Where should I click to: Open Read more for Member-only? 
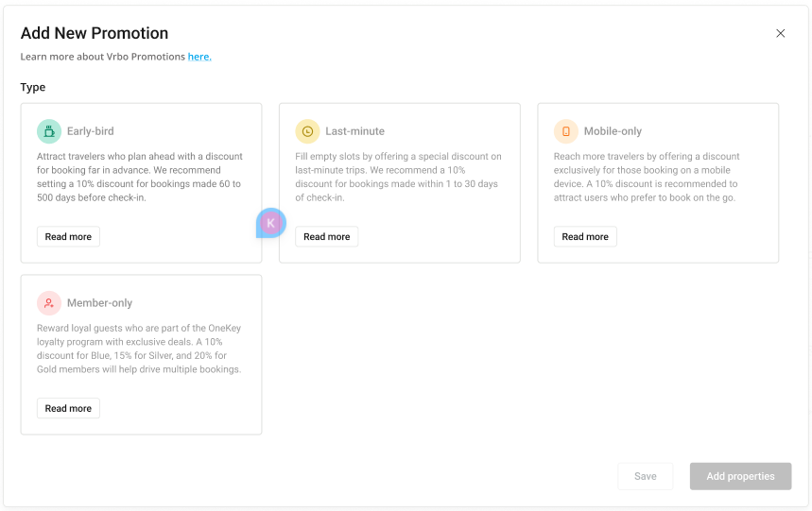(x=68, y=409)
